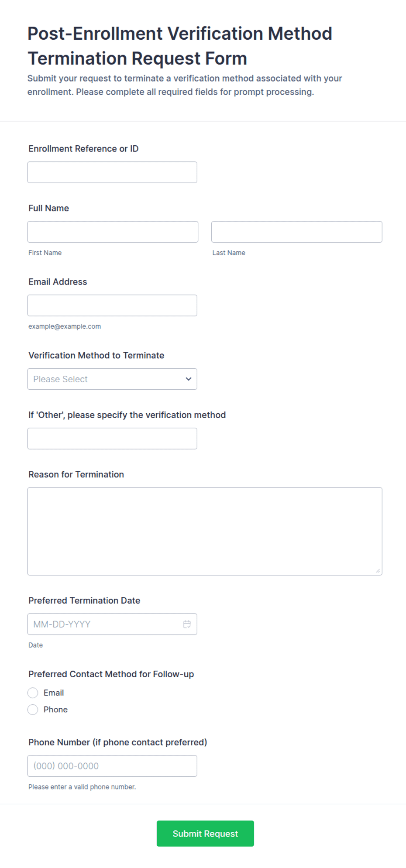The image size is (406, 868).
Task: Select the Email contact method radio button
Action: pyautogui.click(x=33, y=693)
